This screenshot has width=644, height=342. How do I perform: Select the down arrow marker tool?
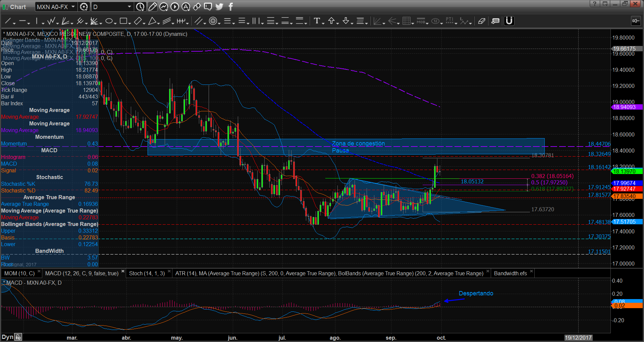tap(346, 21)
